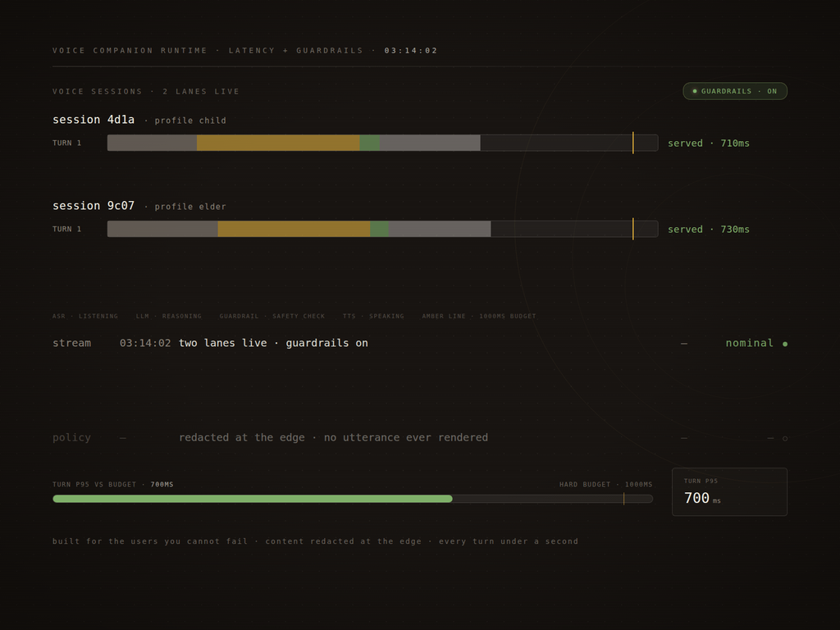Click the 'profile child' label

pos(190,121)
